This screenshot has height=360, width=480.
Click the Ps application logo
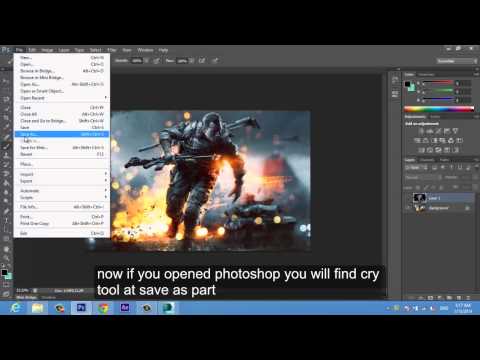point(6,50)
